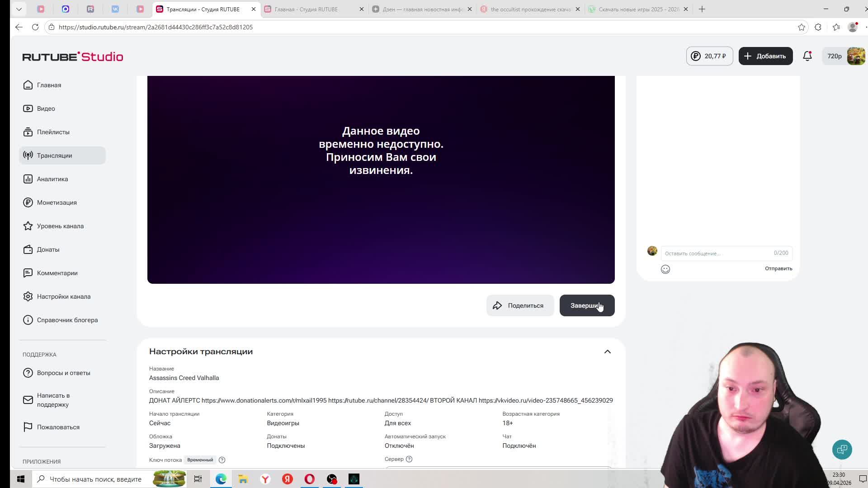The height and width of the screenshot is (488, 868).
Task: Click the chat message input field
Action: click(717, 253)
